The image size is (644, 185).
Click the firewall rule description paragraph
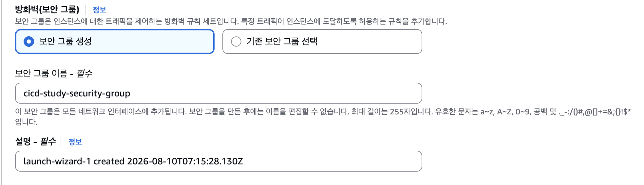point(231,22)
